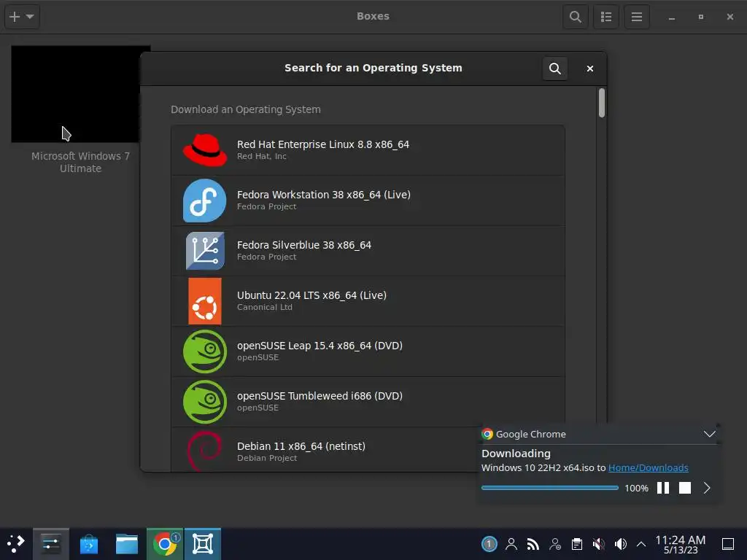Click the search icon in the OS dialog
The height and width of the screenshot is (560, 747).
pos(554,68)
